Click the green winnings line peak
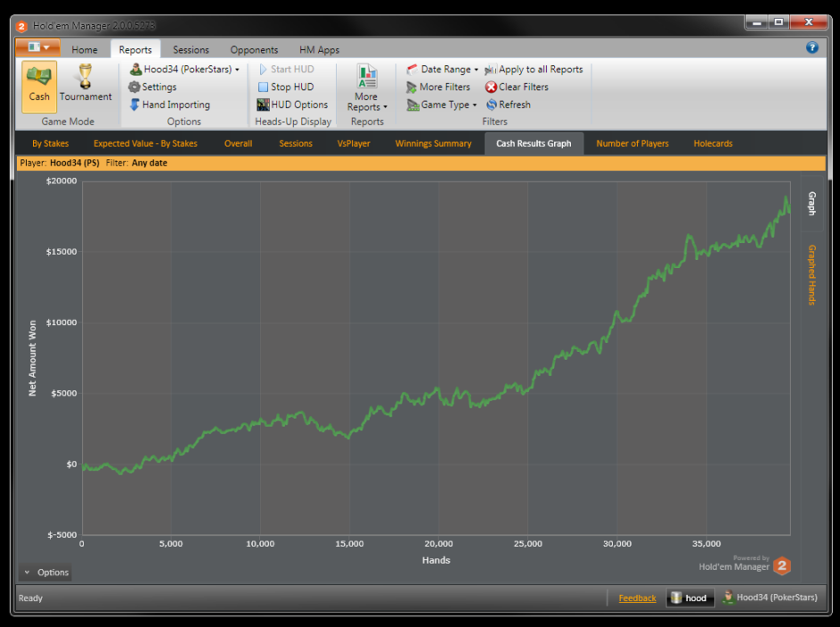Viewport: 840px width, 627px height. coord(786,198)
